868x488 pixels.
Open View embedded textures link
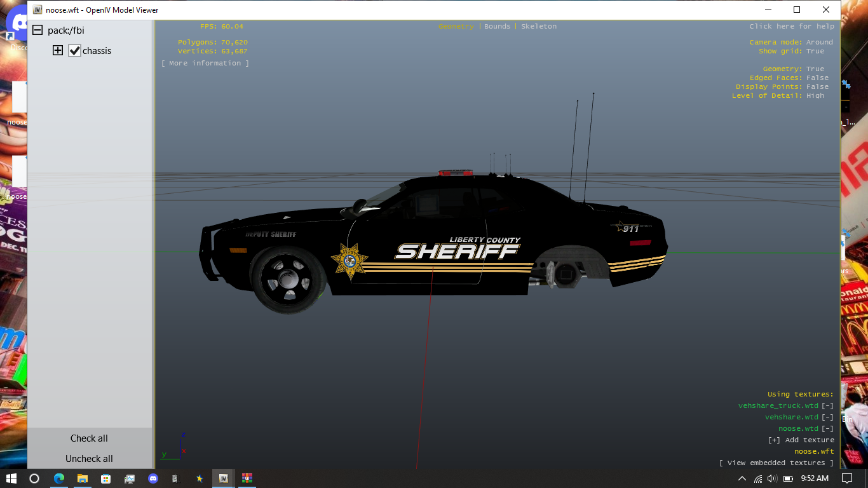776,463
